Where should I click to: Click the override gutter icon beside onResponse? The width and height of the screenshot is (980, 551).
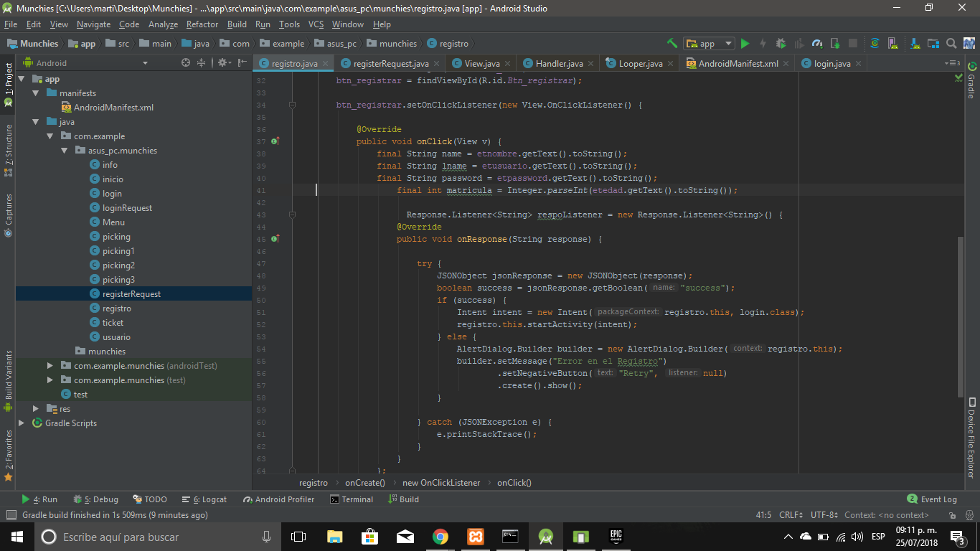(275, 239)
